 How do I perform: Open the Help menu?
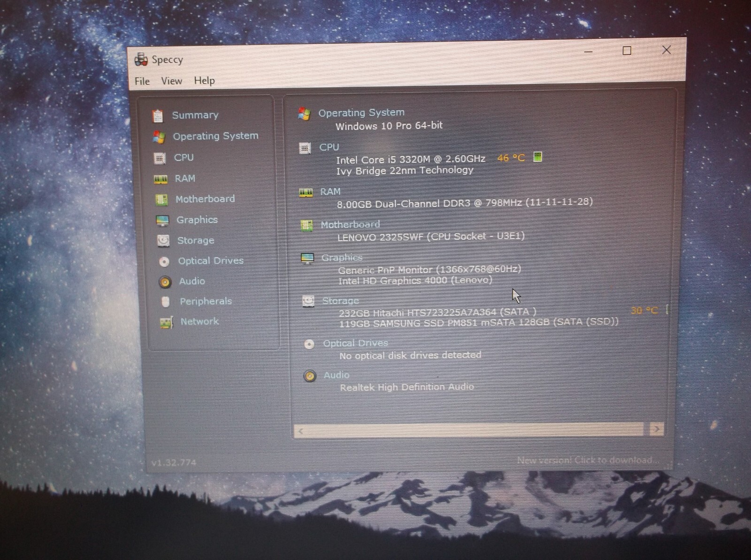[204, 80]
